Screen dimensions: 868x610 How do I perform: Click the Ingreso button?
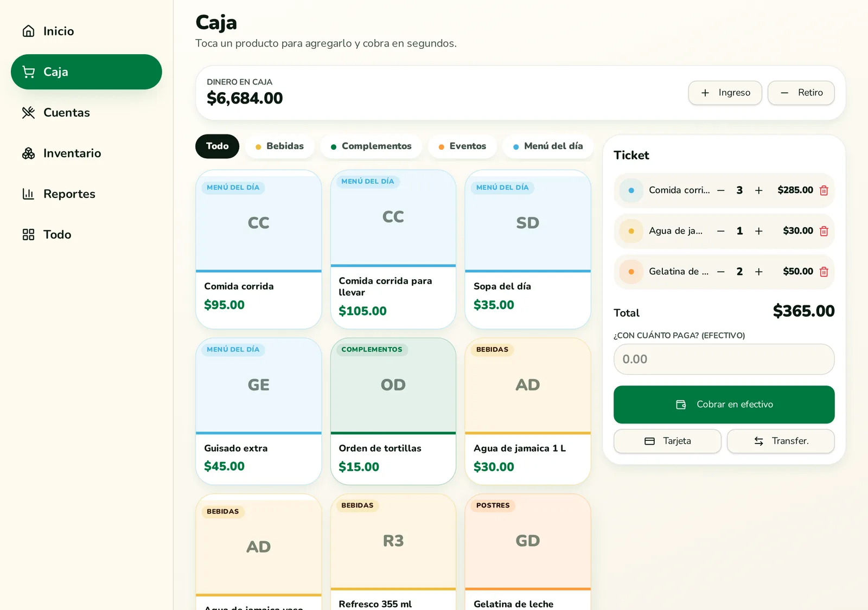click(725, 93)
